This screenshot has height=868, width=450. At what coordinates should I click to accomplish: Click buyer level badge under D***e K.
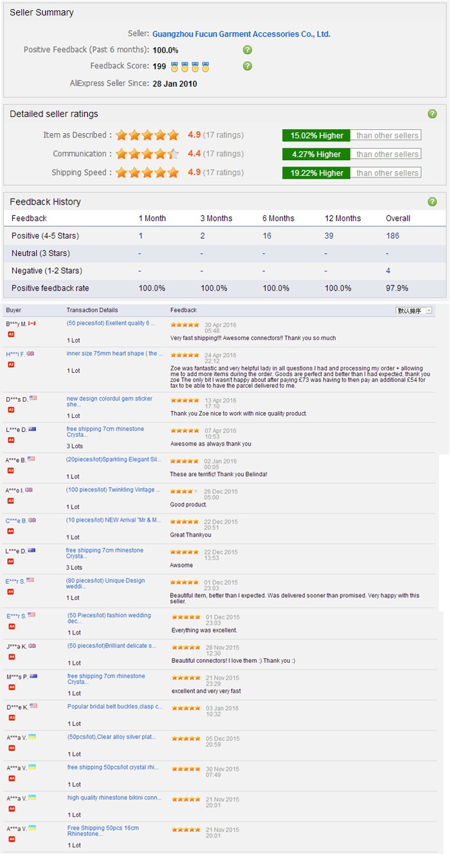click(12, 717)
